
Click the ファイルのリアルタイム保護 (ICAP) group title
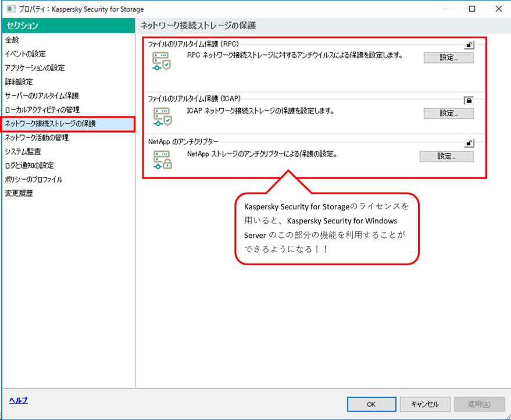pyautogui.click(x=194, y=98)
